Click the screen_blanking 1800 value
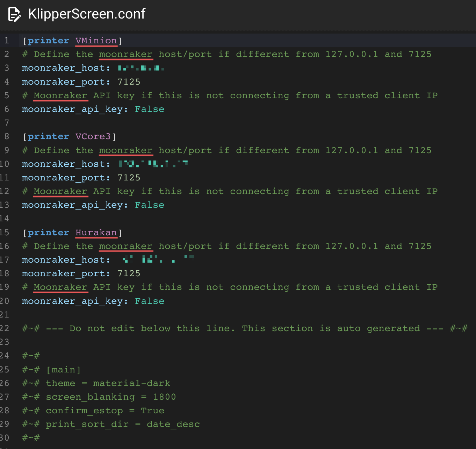Image resolution: width=476 pixels, height=449 pixels. [164, 397]
